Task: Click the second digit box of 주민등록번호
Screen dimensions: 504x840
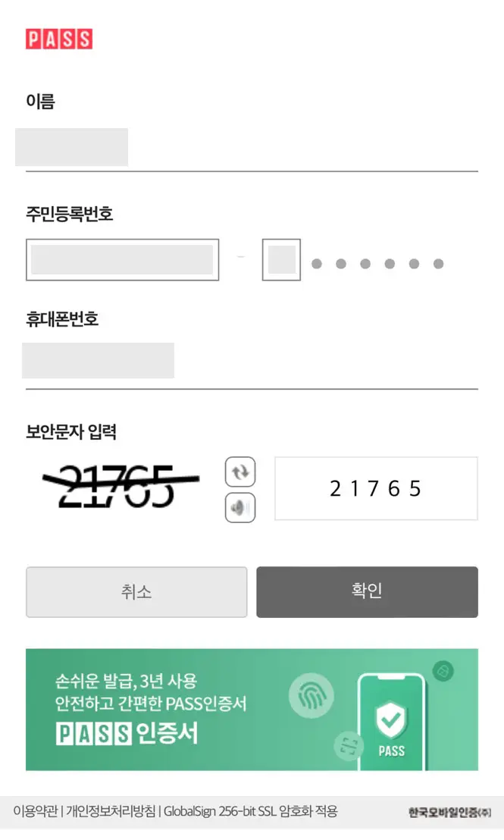Action: [280, 259]
